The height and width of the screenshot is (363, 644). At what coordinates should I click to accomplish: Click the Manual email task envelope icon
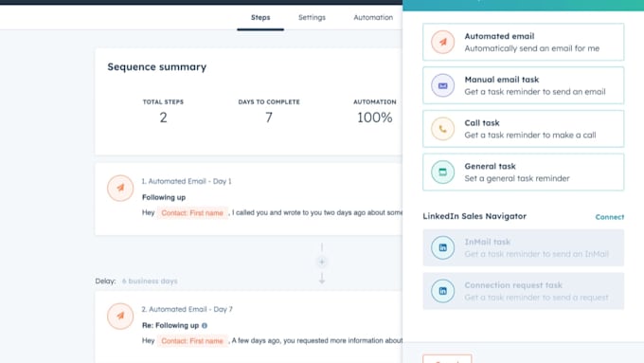pyautogui.click(x=443, y=85)
